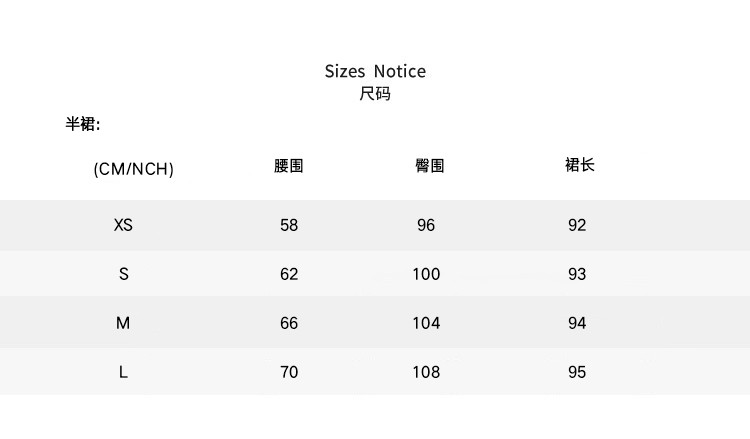
Task: Click waist value 66 in M row
Action: (289, 323)
